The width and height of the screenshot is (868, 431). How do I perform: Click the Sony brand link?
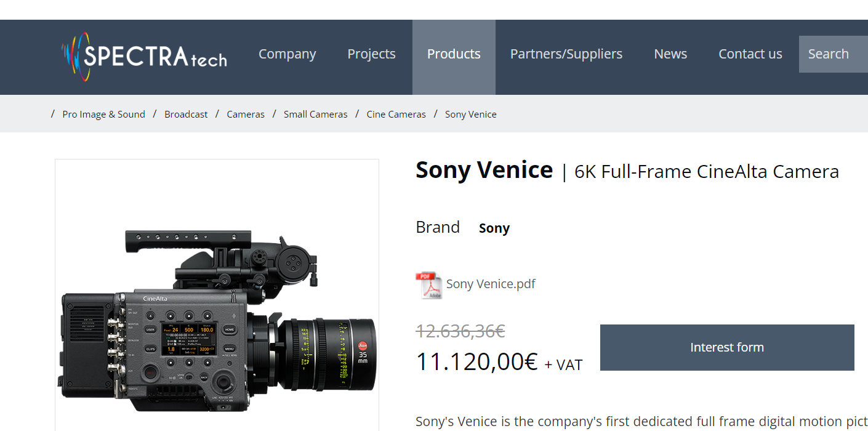pyautogui.click(x=494, y=228)
